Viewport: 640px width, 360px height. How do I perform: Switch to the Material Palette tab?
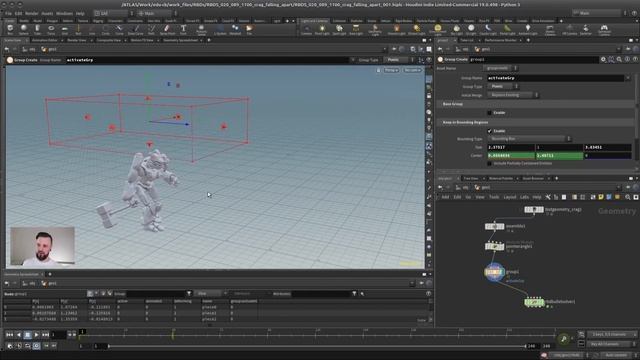pos(501,178)
